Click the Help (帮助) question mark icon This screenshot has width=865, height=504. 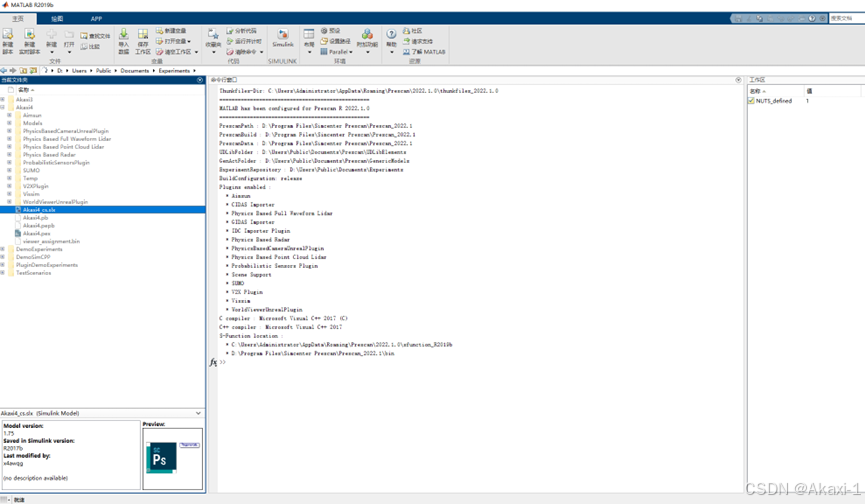(391, 34)
